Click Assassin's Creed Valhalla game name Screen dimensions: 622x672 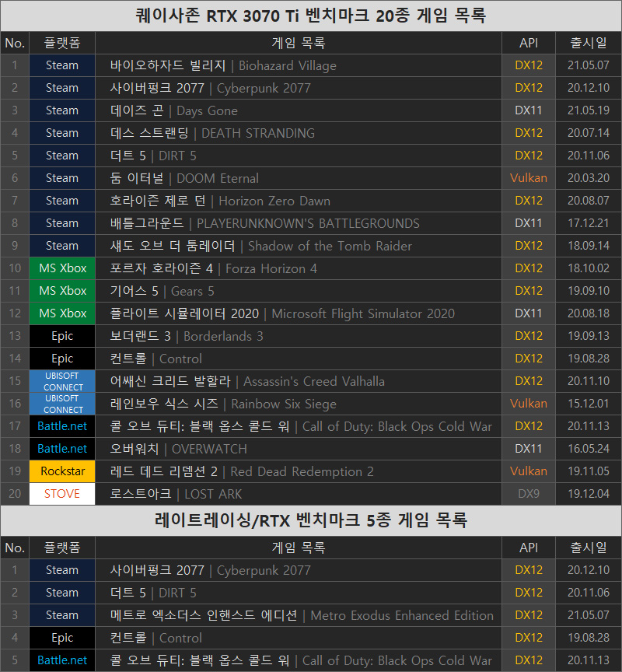click(x=314, y=381)
